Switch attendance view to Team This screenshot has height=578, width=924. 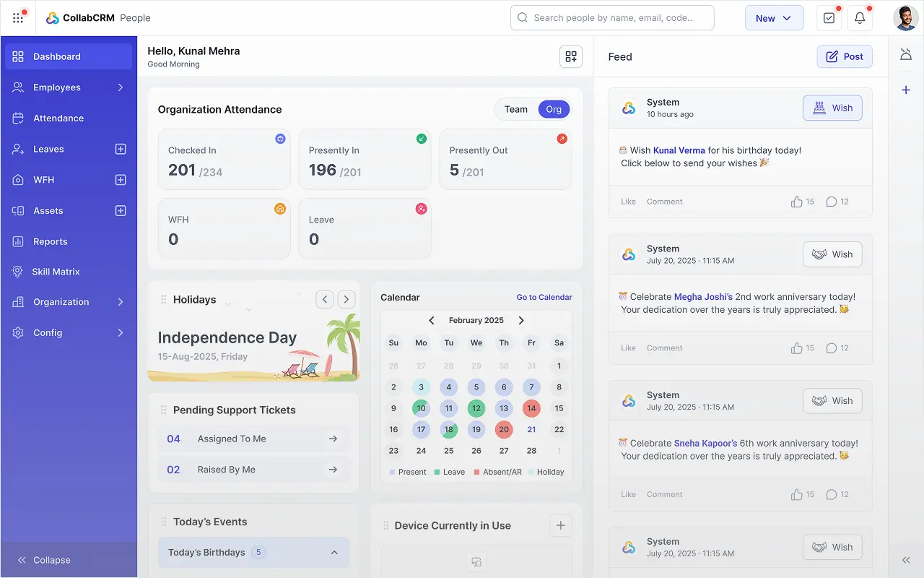pos(515,109)
